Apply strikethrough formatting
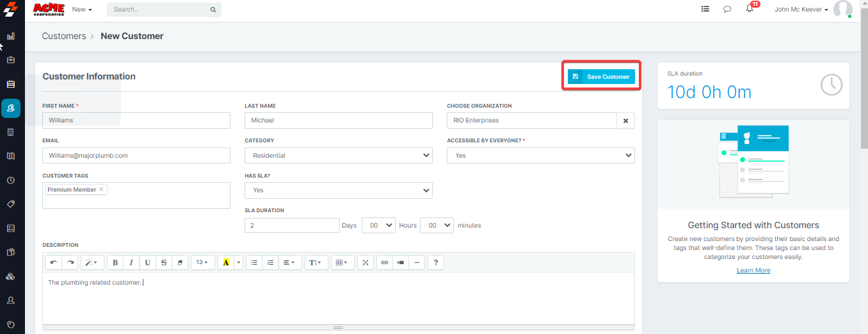 tap(164, 262)
